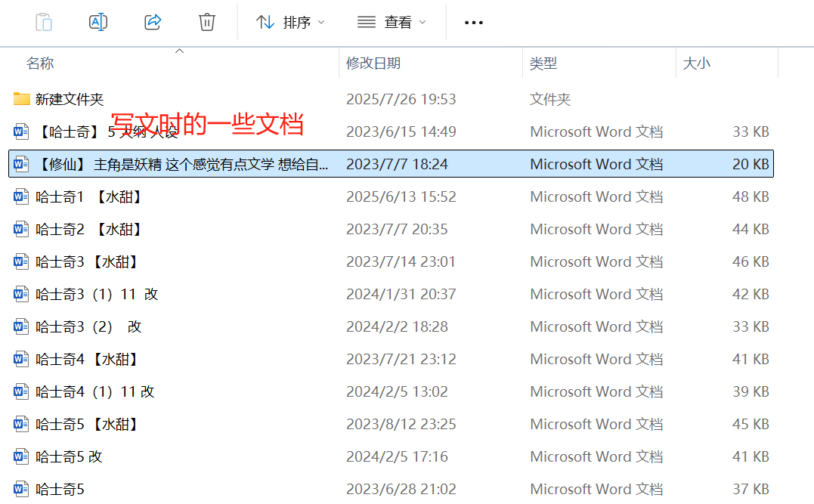The width and height of the screenshot is (814, 504).
Task: Click the date 2023/7/7 18:24
Action: (397, 164)
